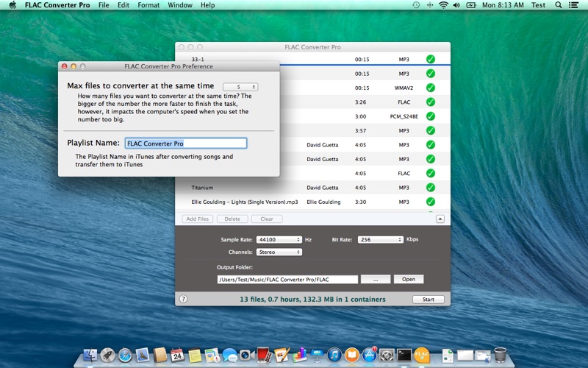The image size is (588, 368).
Task: Click the Playlist Name text field
Action: 186,143
